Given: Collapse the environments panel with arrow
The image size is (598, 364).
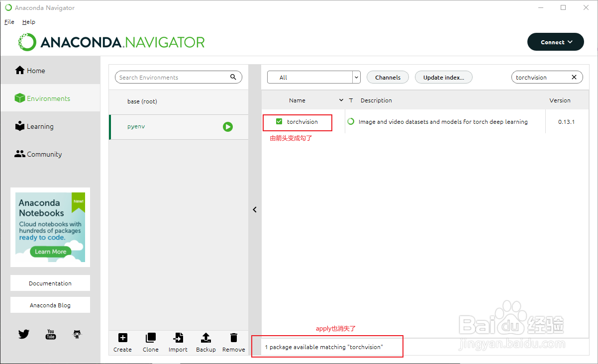Looking at the screenshot, I should [x=255, y=210].
